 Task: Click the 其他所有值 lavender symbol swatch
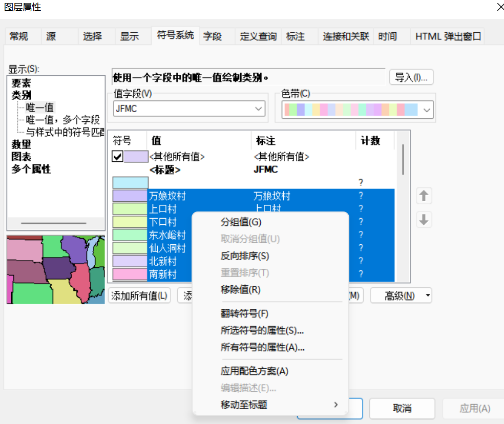click(x=136, y=157)
